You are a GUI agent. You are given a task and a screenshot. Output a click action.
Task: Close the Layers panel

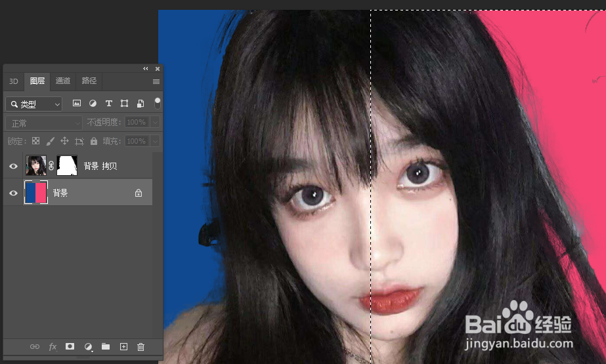tap(158, 69)
